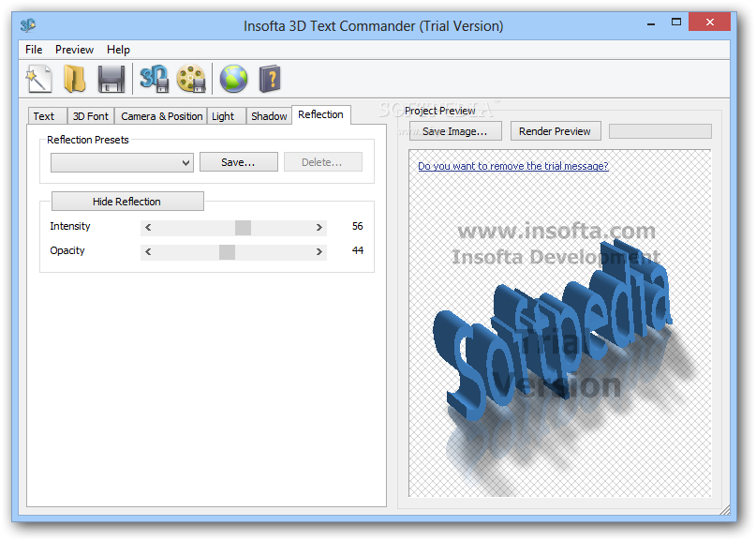This screenshot has width=756, height=541.
Task: Click the save 3D image icon
Action: click(155, 79)
